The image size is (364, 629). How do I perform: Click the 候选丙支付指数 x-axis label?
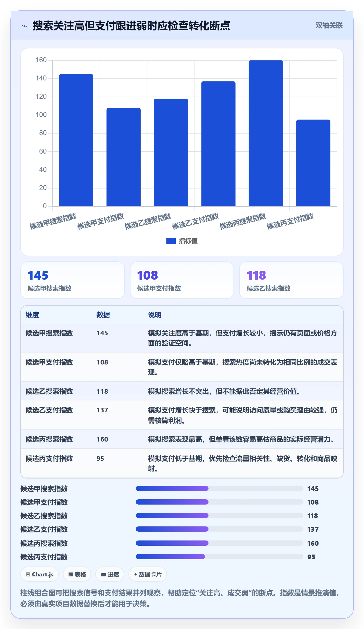click(x=290, y=221)
